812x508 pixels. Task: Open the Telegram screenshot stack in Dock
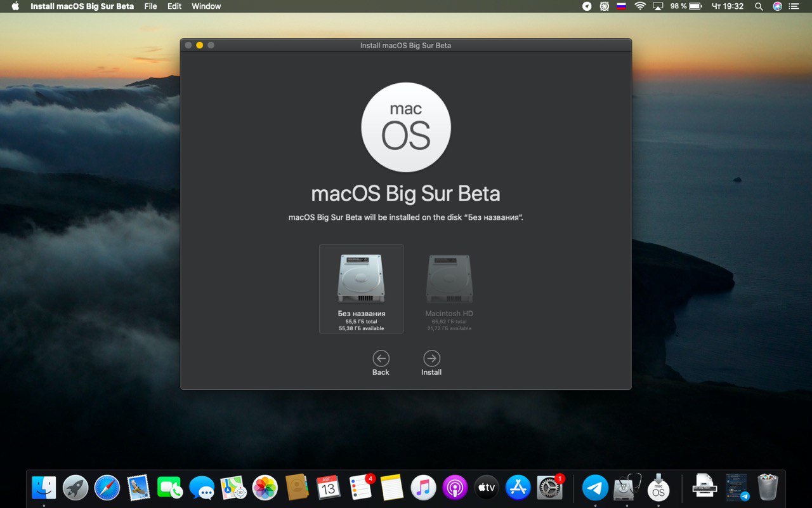point(737,488)
